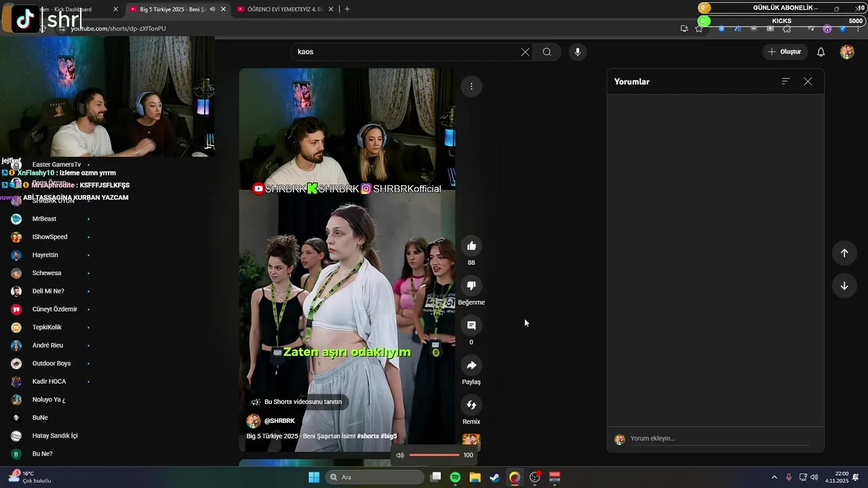Open the comment sort options in Yorumlar
The width and height of the screenshot is (868, 488).
(x=786, y=81)
